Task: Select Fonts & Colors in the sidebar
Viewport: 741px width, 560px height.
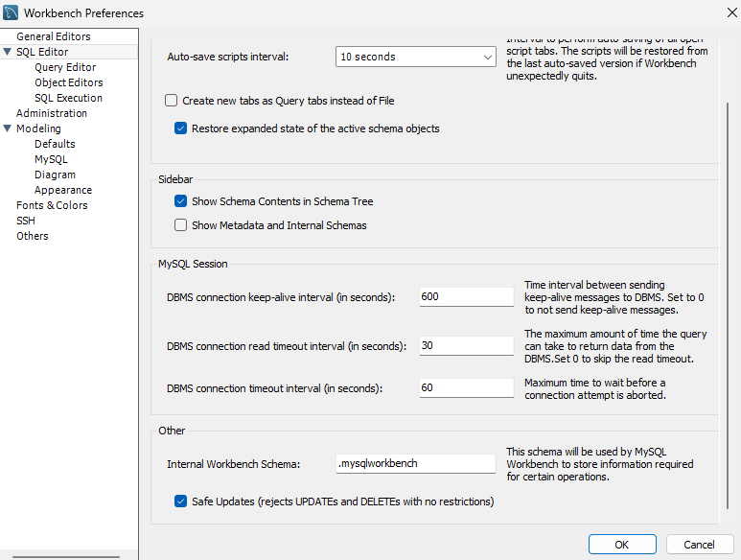Action: point(52,205)
